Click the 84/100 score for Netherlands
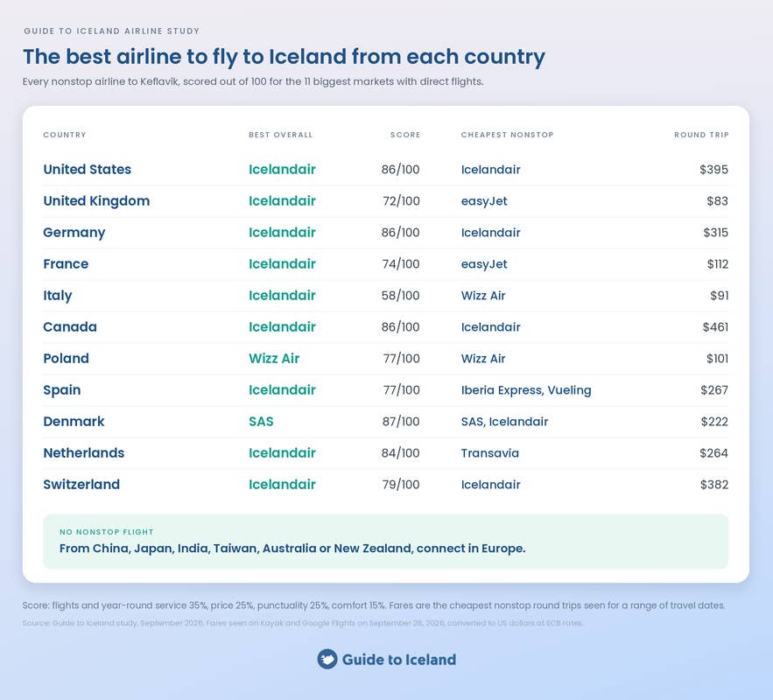This screenshot has height=700, width=773. click(400, 453)
